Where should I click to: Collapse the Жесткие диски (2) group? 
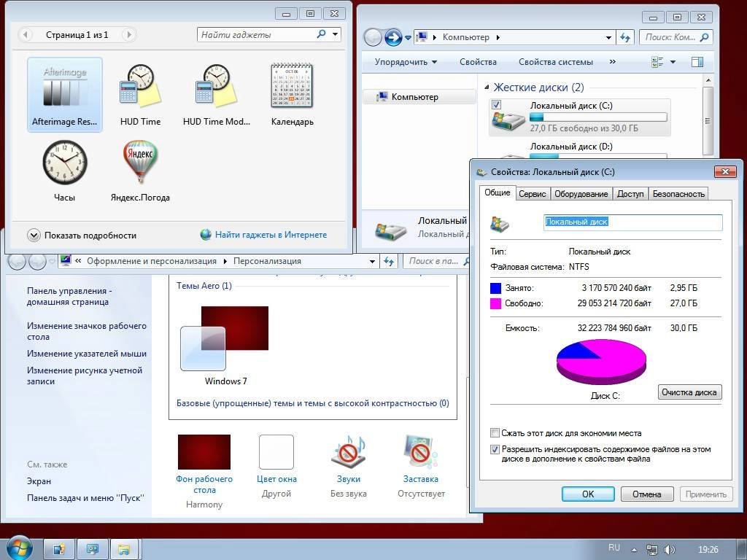click(487, 87)
